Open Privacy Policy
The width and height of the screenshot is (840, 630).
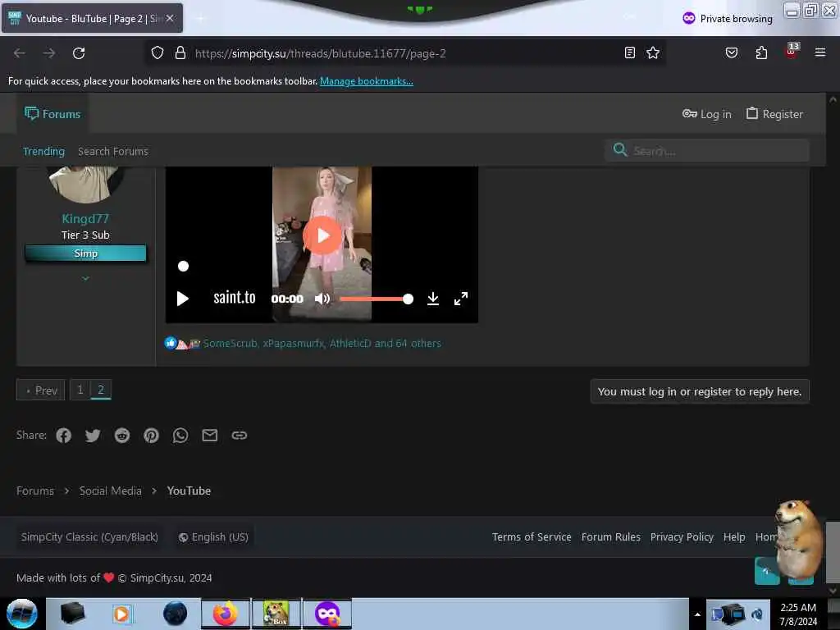(682, 536)
